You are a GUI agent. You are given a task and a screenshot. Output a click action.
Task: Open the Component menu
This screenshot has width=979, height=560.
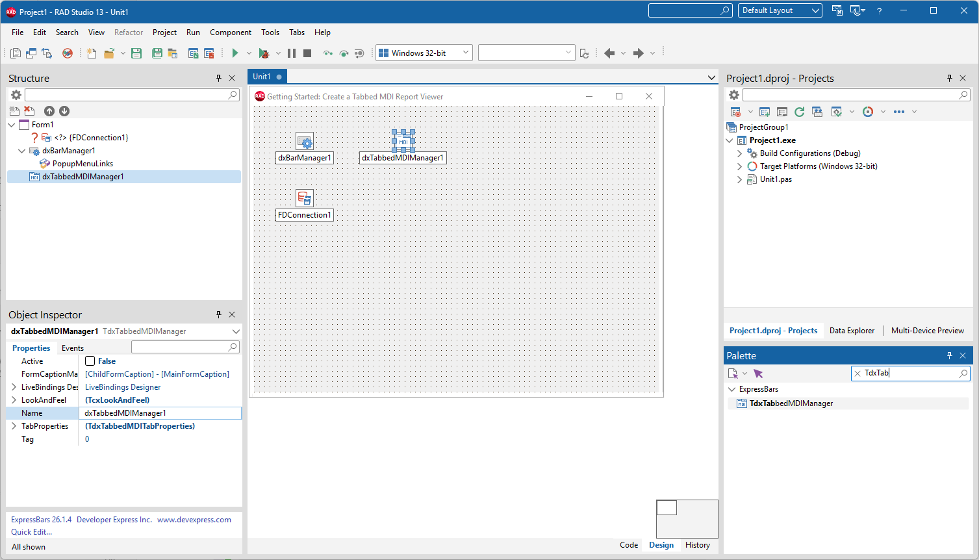tap(231, 32)
